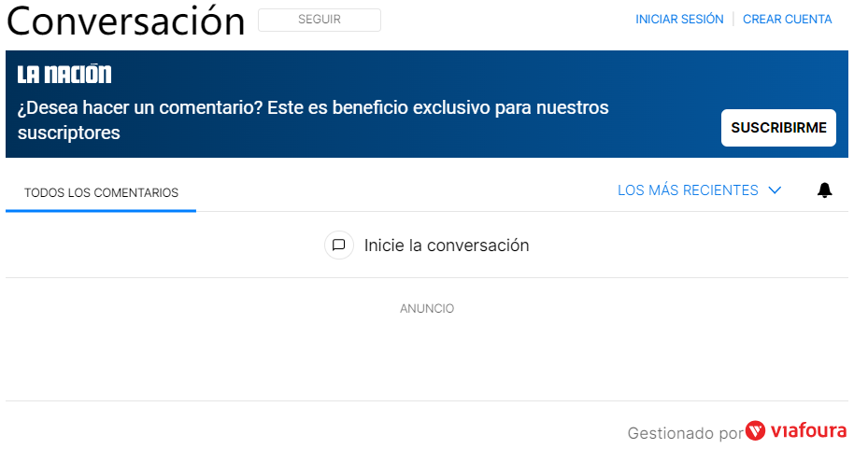The width and height of the screenshot is (868, 463).
Task: Click the La Nación logo in banner
Action: (64, 75)
